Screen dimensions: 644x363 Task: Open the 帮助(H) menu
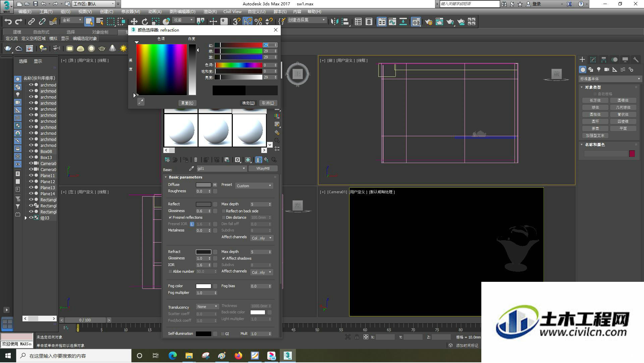point(314,11)
